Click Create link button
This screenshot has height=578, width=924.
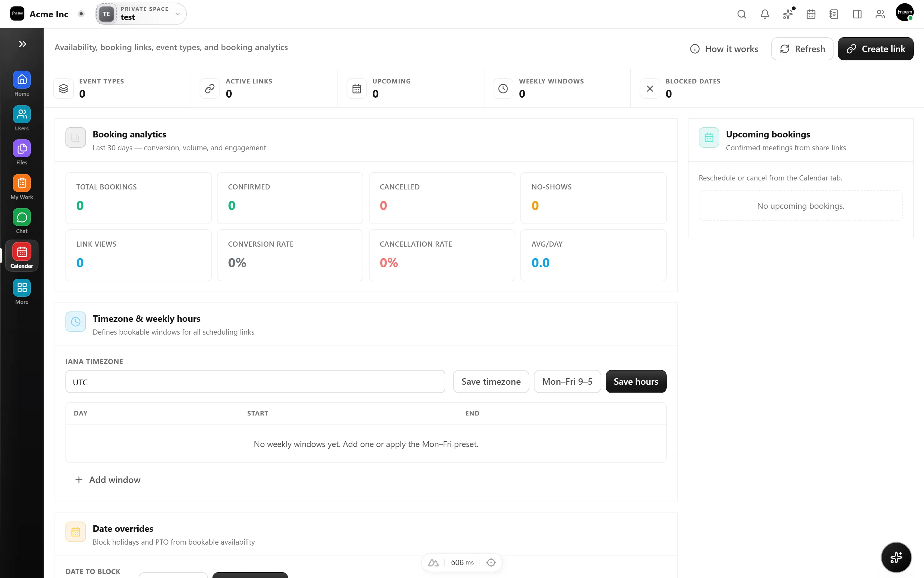tap(876, 49)
